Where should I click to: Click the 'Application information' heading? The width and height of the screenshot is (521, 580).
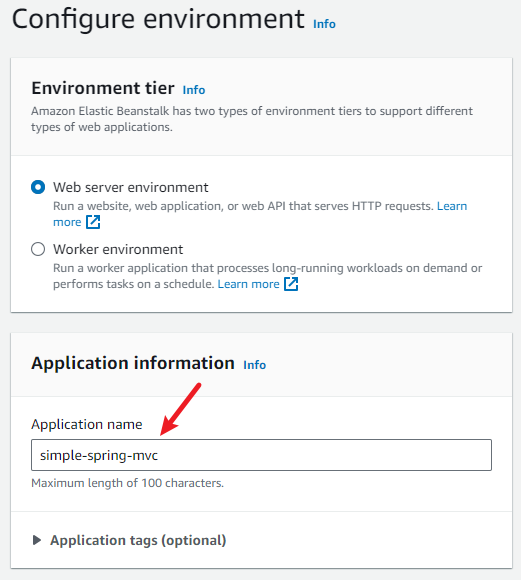(x=133, y=363)
